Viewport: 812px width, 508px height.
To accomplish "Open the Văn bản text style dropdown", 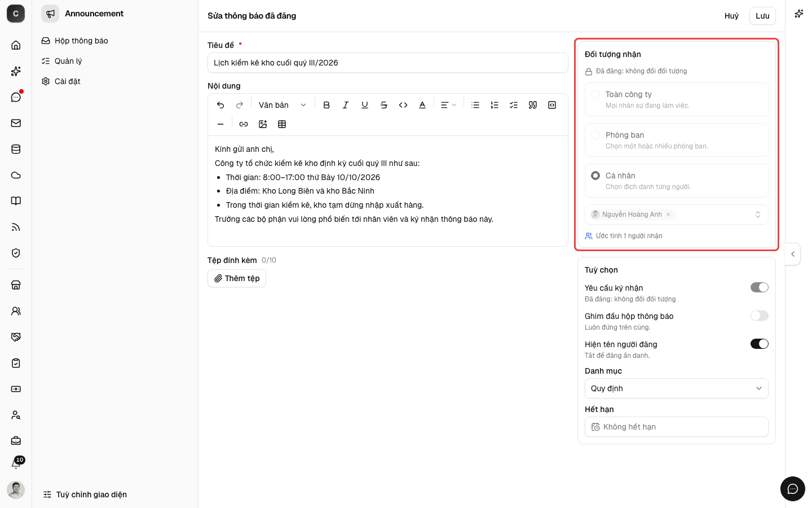I will (x=282, y=105).
